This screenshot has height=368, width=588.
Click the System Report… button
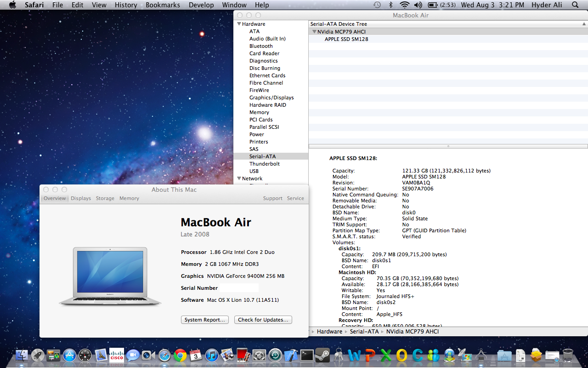coord(205,320)
